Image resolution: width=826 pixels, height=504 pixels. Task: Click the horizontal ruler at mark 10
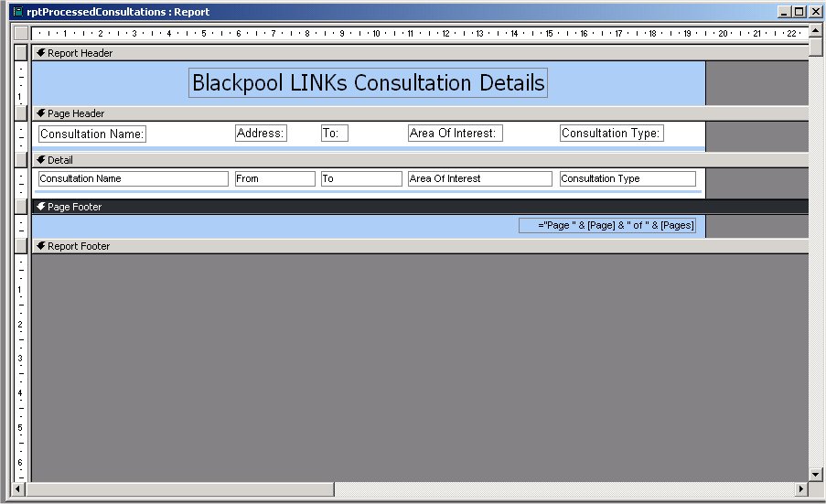point(376,33)
